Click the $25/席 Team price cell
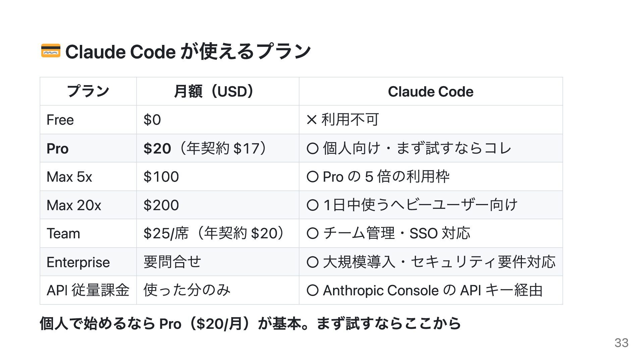This screenshot has width=644, height=362. click(x=218, y=234)
